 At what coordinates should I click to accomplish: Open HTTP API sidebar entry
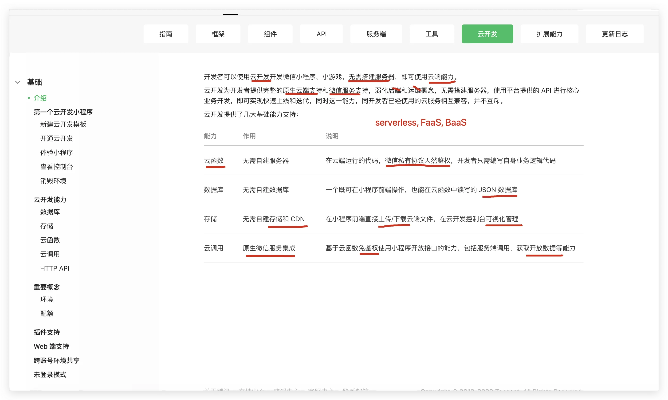click(55, 268)
